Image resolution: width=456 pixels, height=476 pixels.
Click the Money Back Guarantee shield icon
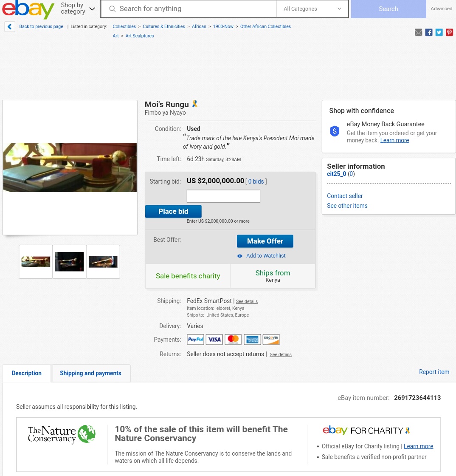coord(335,131)
